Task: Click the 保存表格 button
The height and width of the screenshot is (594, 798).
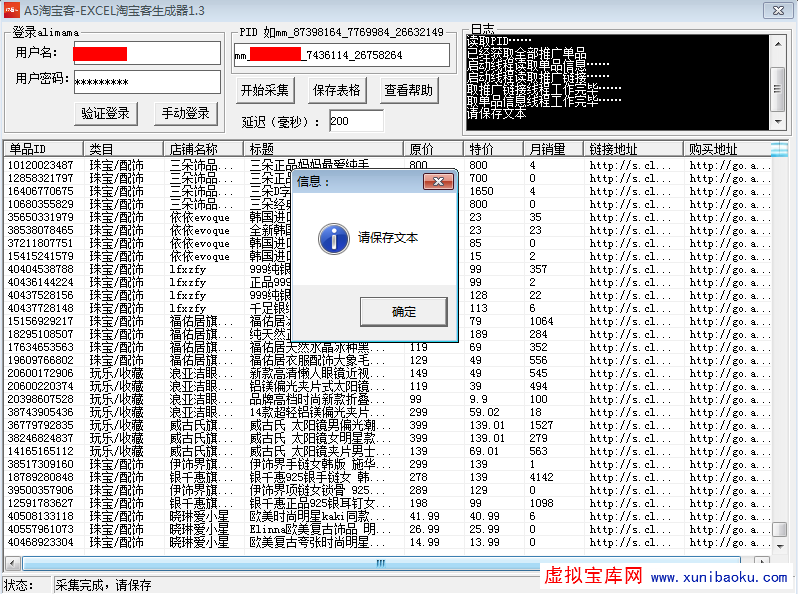Action: point(337,91)
